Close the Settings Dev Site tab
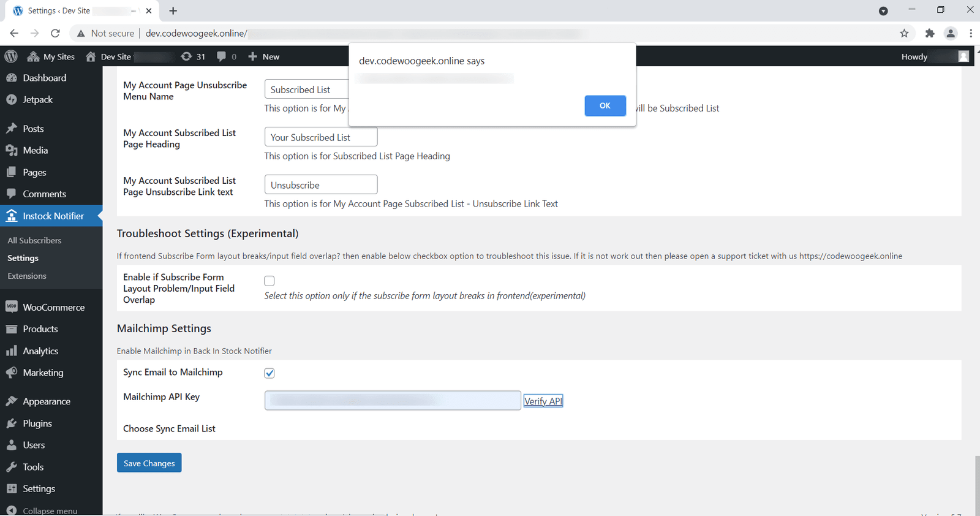Screen dimensions: 980x516 pos(149,10)
